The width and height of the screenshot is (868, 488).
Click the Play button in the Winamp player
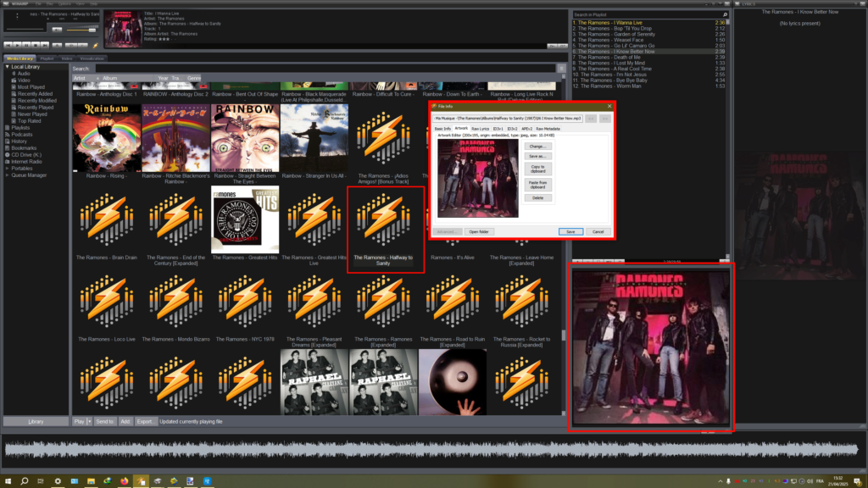(x=17, y=45)
